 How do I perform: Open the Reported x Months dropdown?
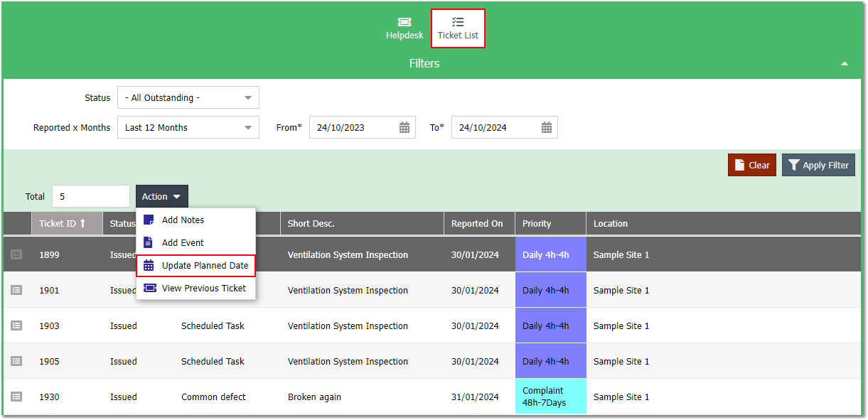[x=188, y=127]
